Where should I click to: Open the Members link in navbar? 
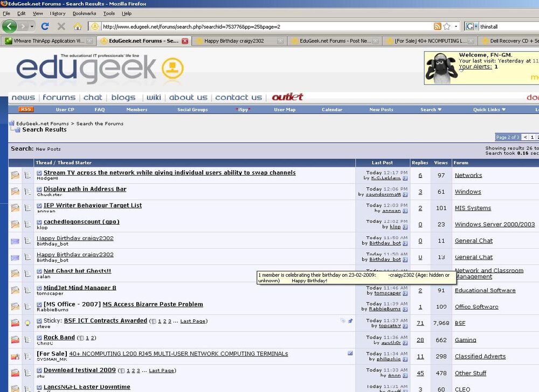137,109
